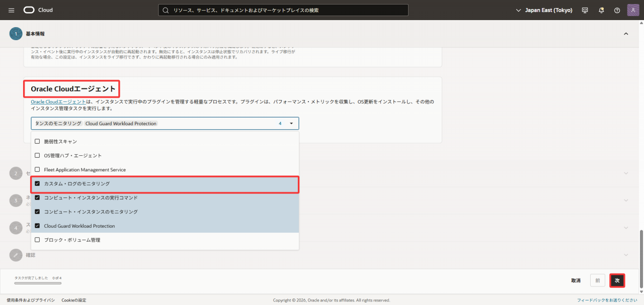Check the OS管理ハブ・エージェント checkbox
This screenshot has height=305, width=644.
click(37, 156)
